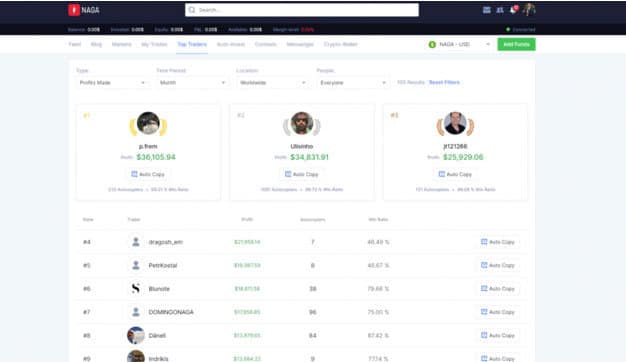Open the wallet/card icon in header

[486, 10]
